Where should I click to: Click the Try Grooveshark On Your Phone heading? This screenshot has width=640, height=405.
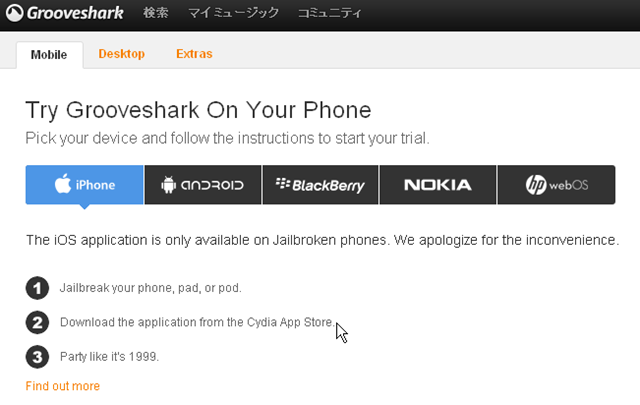tap(198, 110)
